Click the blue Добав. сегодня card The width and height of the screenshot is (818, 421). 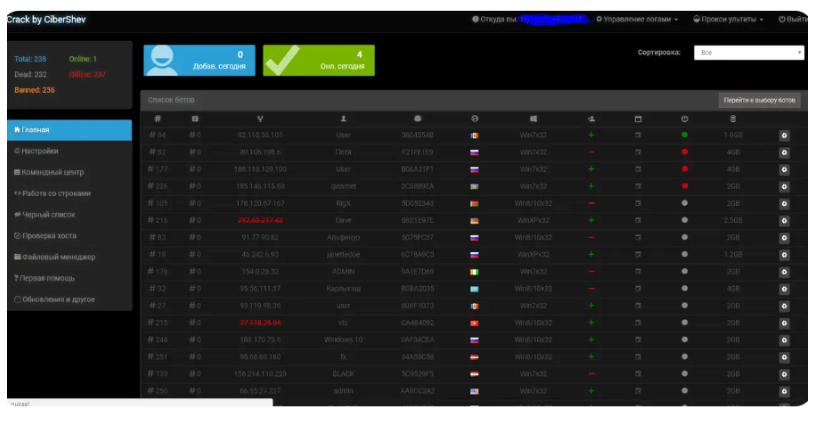tap(199, 61)
